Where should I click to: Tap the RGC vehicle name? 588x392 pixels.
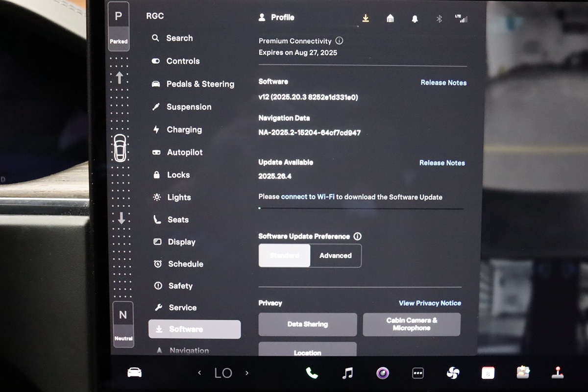(155, 16)
